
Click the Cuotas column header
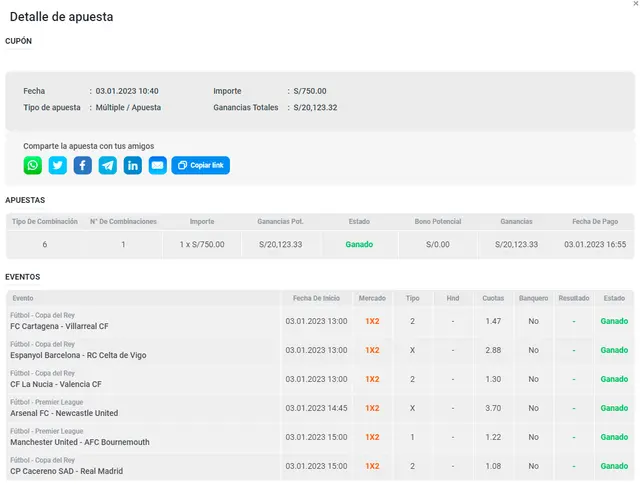click(x=493, y=298)
